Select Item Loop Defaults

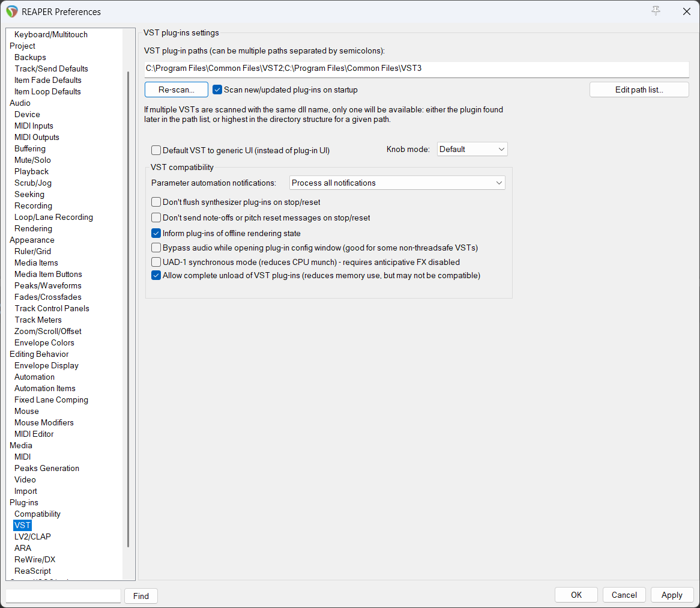(47, 91)
